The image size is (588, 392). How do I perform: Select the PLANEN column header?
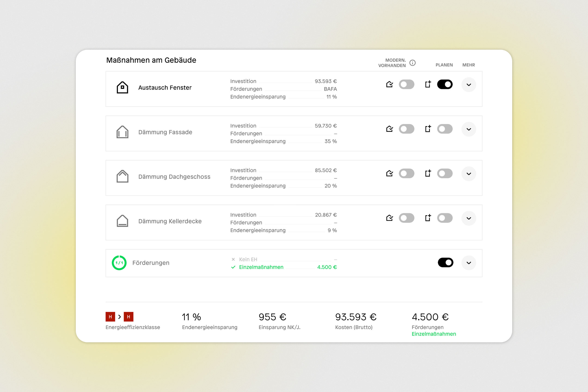pos(444,65)
